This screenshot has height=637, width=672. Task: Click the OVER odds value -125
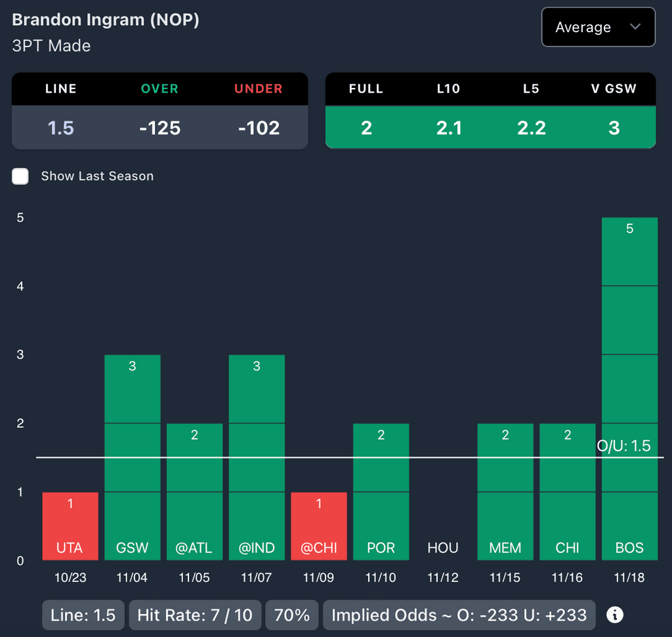[159, 127]
